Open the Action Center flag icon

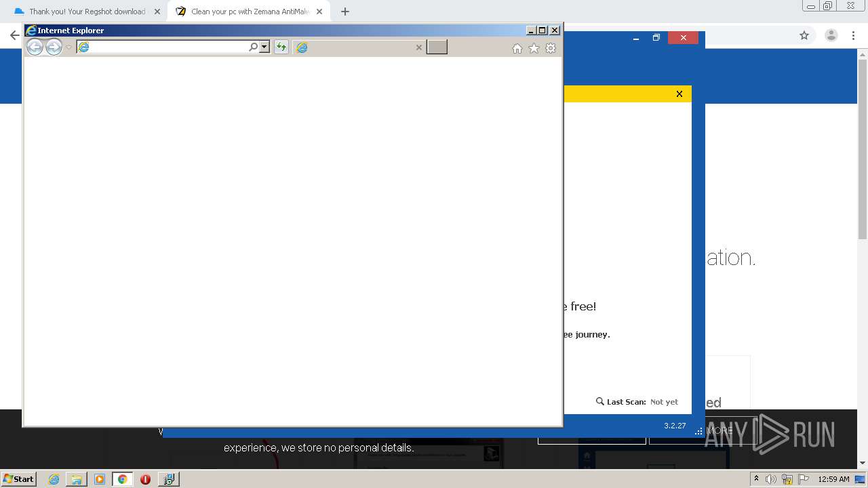coord(804,479)
